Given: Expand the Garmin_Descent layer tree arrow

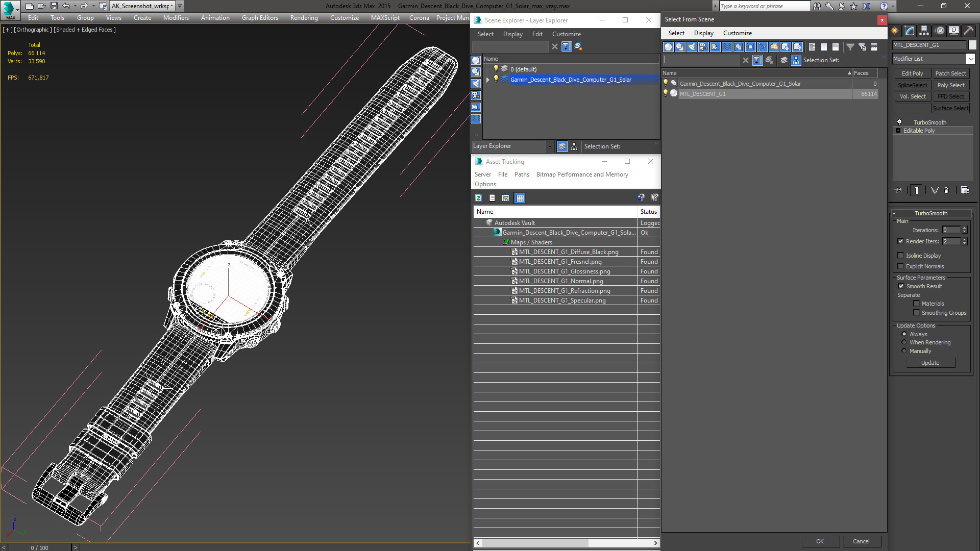Looking at the screenshot, I should click(488, 80).
